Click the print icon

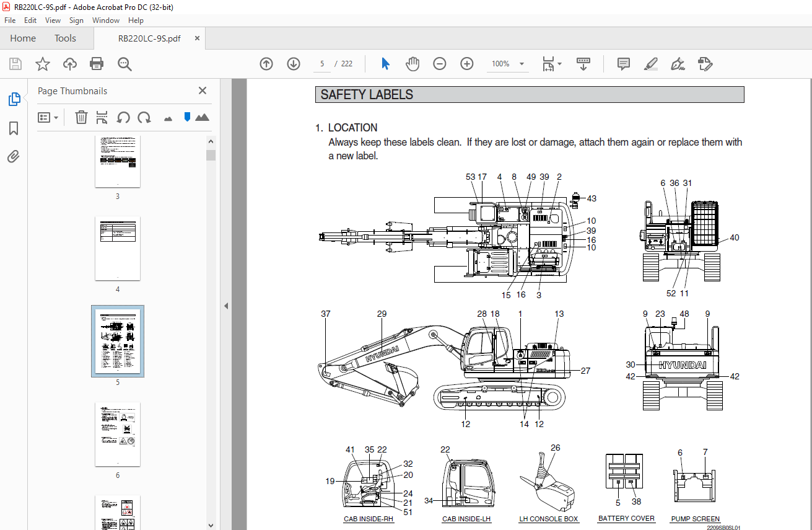point(97,64)
